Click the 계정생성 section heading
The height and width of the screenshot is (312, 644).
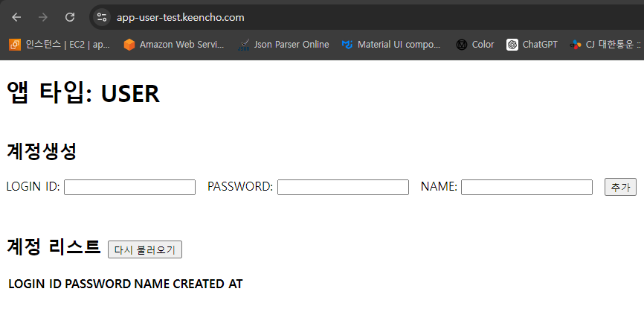[42, 152]
